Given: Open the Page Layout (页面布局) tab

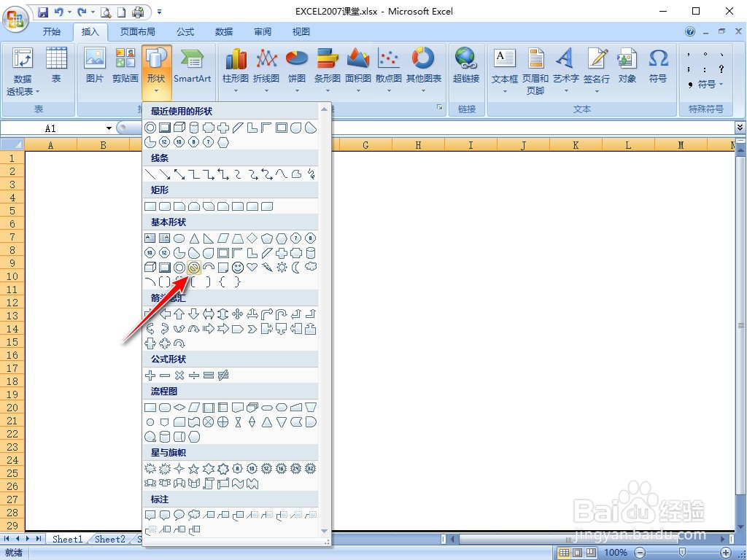Looking at the screenshot, I should (137, 31).
